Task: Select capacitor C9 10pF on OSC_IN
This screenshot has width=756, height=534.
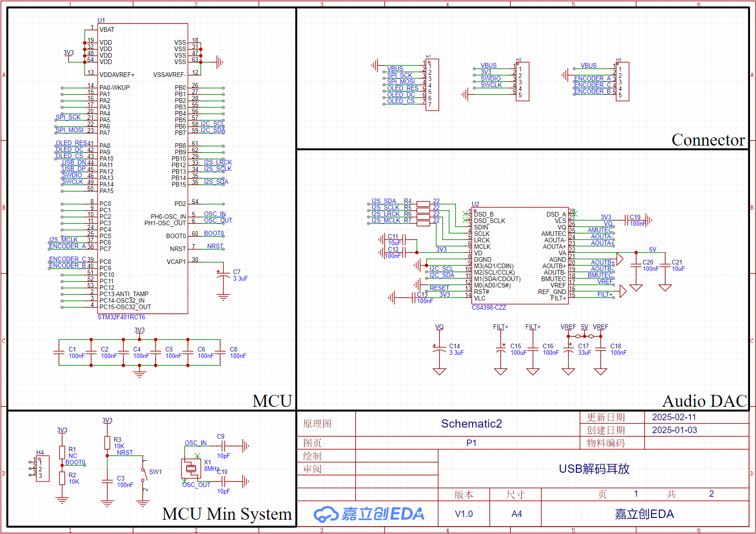Action: click(x=223, y=446)
